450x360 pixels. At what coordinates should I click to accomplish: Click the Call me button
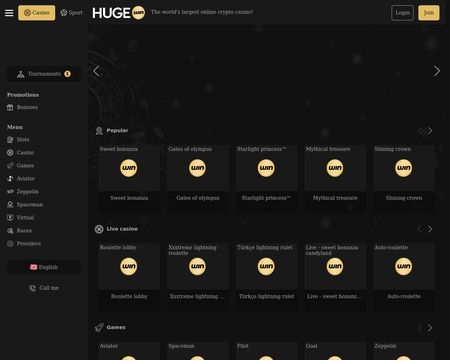pos(44,288)
